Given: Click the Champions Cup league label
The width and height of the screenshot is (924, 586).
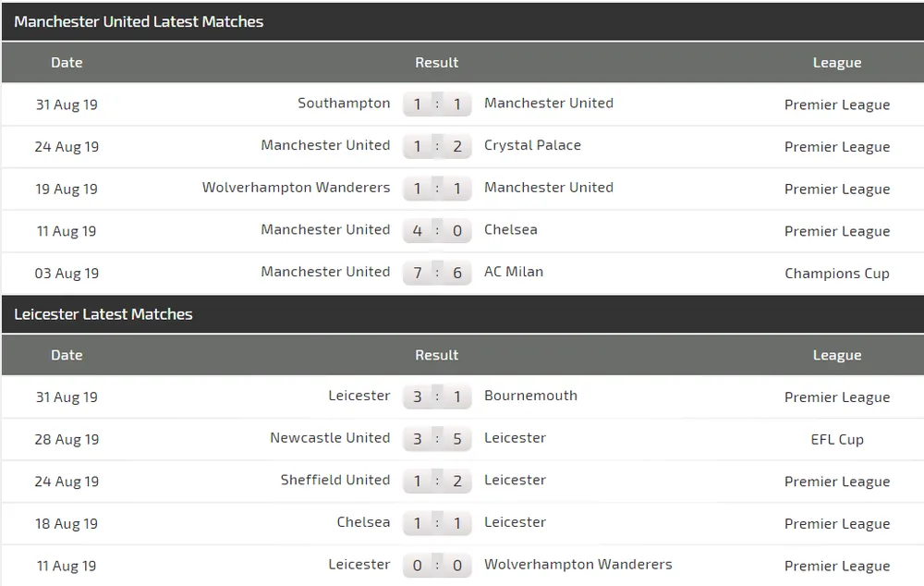Looking at the screenshot, I should pyautogui.click(x=837, y=273).
